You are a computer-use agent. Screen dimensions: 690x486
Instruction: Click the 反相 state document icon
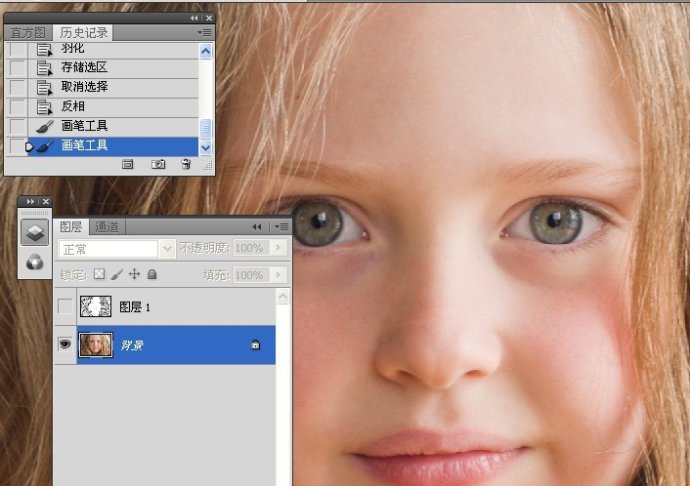tap(44, 107)
